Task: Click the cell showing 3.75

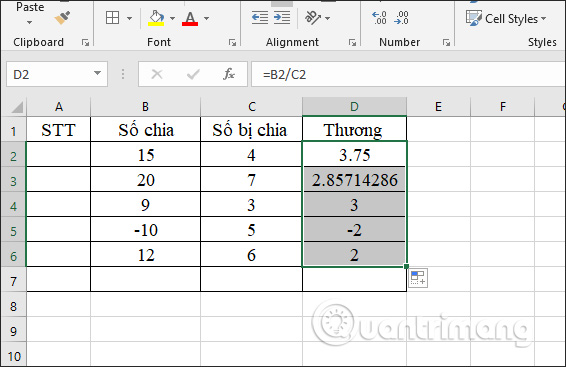Action: pyautogui.click(x=354, y=155)
